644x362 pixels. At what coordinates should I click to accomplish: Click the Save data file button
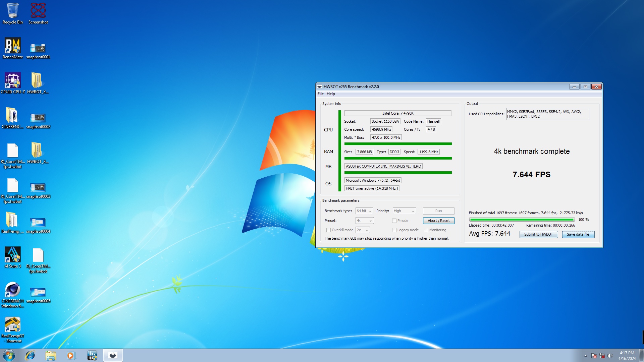coord(578,234)
